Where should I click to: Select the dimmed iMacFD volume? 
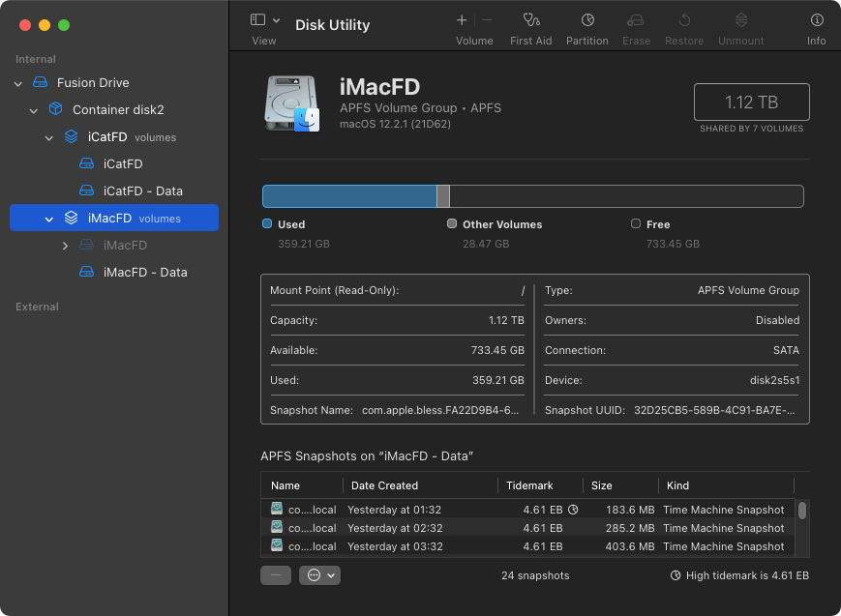click(x=125, y=245)
